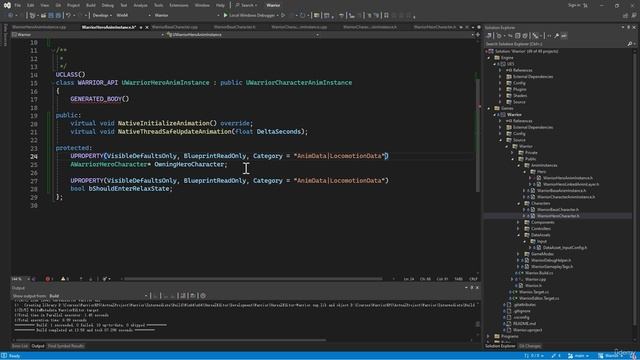Open the Show output from Build dropdown
Screen dimensions: 640x360
tap(98, 296)
